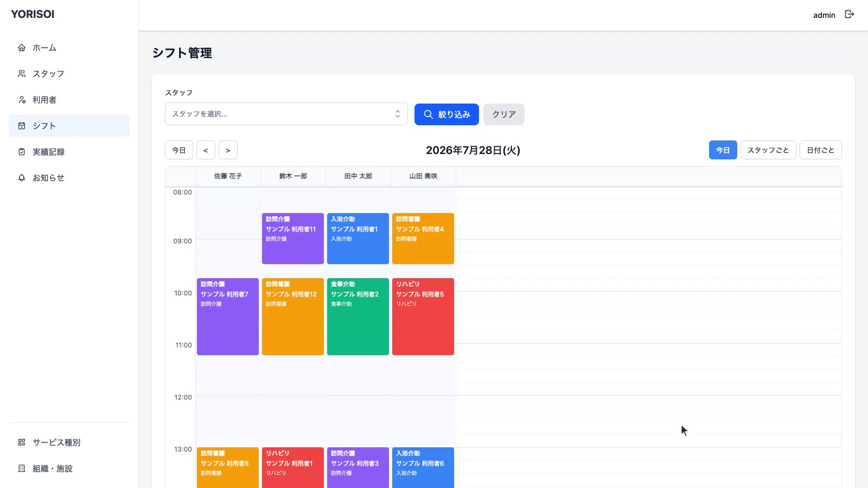
Task: Click the YORISOI logo
Action: point(33,14)
